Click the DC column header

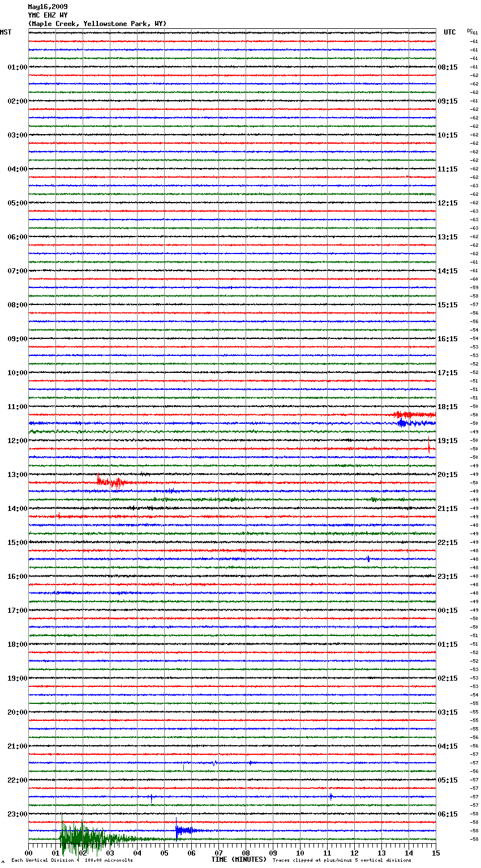coord(471,31)
